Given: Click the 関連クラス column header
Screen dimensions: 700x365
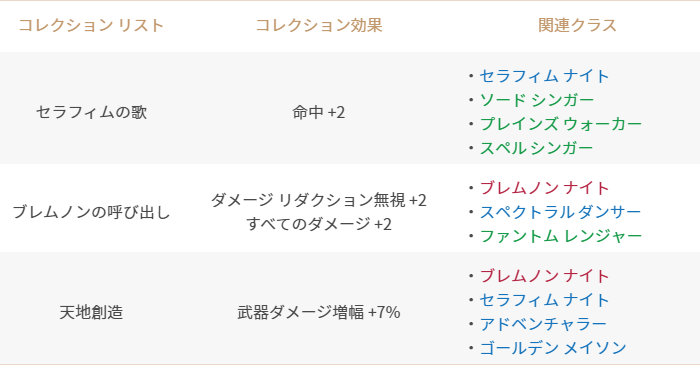Looking at the screenshot, I should click(577, 25).
